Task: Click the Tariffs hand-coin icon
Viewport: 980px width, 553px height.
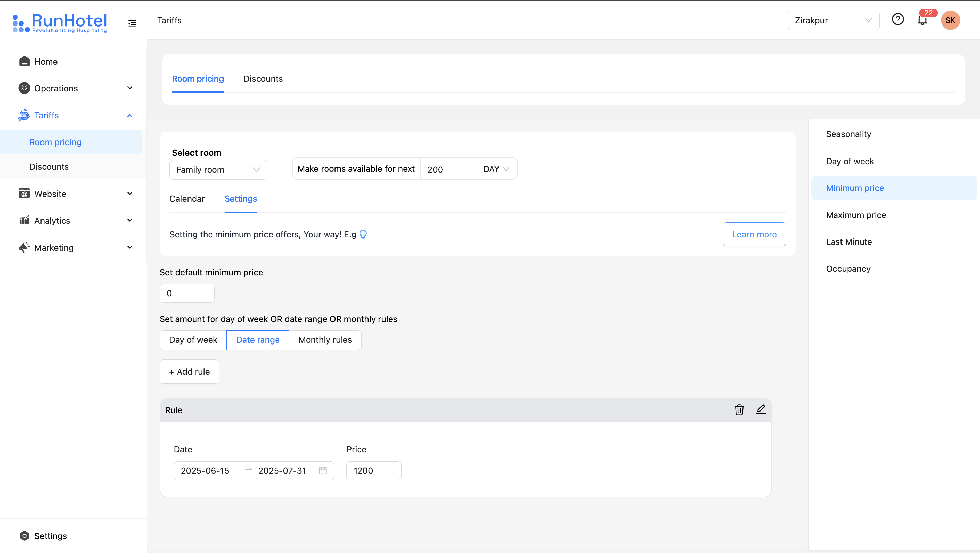Action: 24,115
